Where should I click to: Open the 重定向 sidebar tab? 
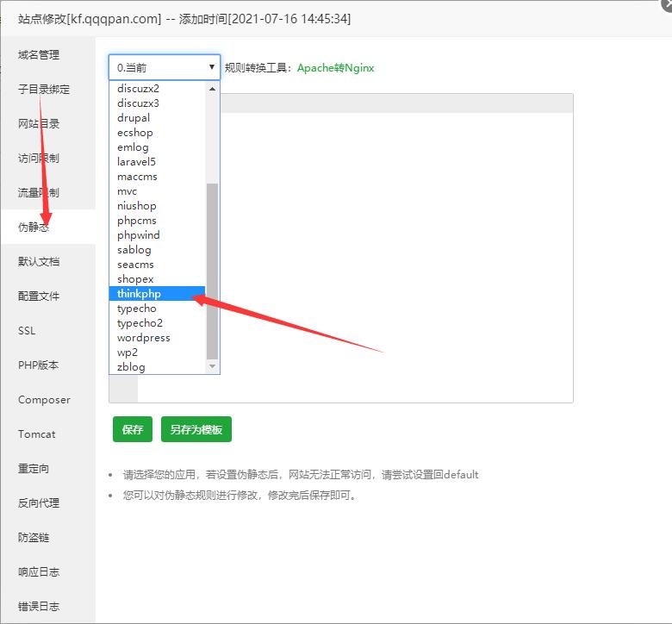pyautogui.click(x=34, y=469)
